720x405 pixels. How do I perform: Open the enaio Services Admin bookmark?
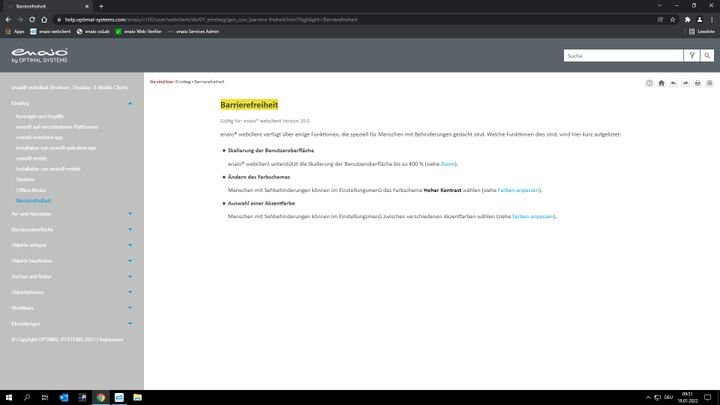click(193, 32)
